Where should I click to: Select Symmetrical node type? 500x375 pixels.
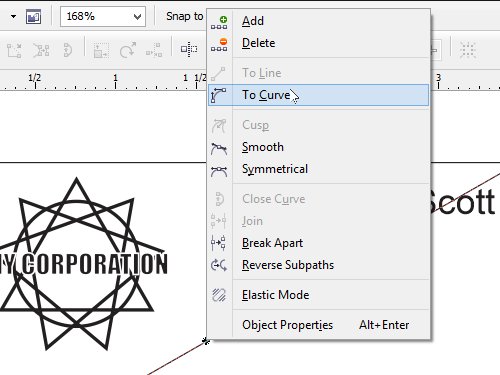pyautogui.click(x=318, y=169)
